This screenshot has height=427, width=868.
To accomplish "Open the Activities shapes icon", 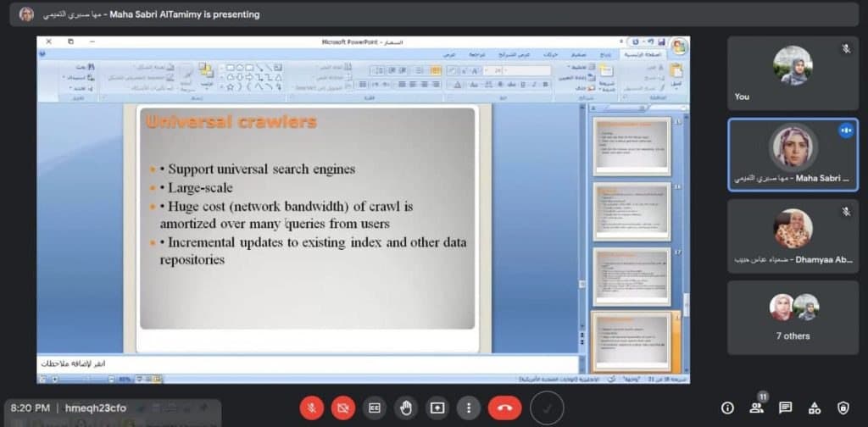I will pyautogui.click(x=815, y=408).
